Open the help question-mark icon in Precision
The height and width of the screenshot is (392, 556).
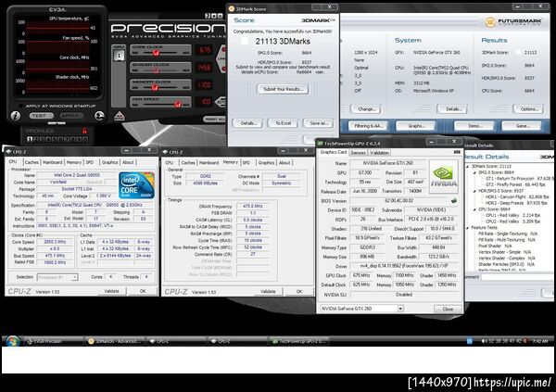pyautogui.click(x=208, y=16)
